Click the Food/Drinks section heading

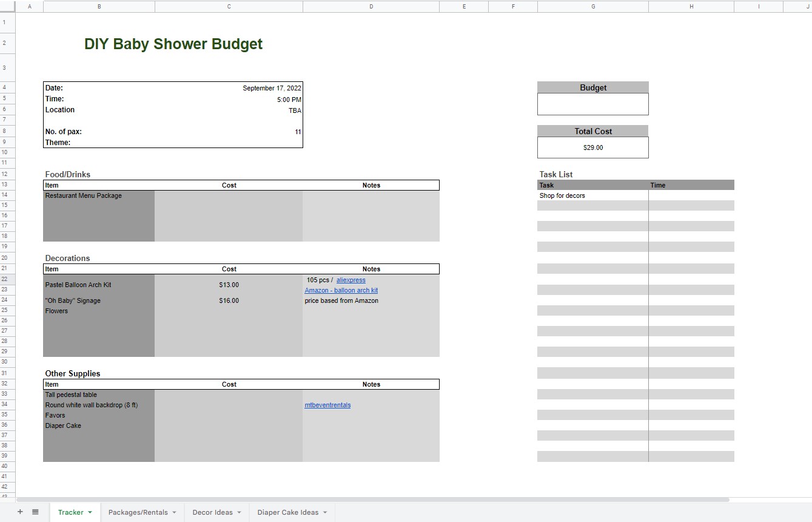pyautogui.click(x=67, y=174)
